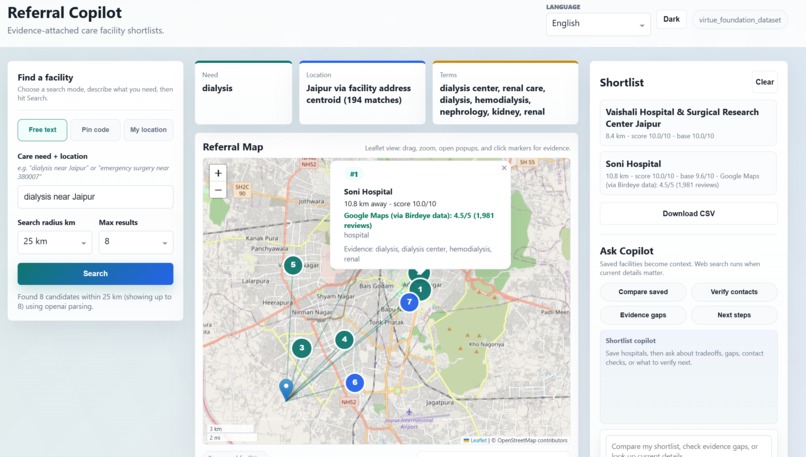Screen dimensions: 806x457
Task: Open the Max results dropdown
Action: (136, 242)
